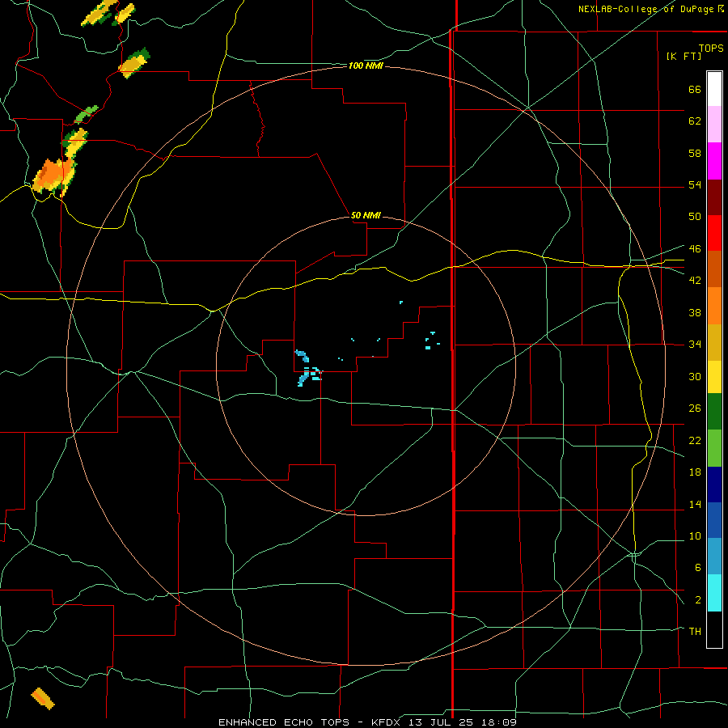The image size is (728, 728).
Task: Click the "58" legend value
Action: click(x=695, y=153)
